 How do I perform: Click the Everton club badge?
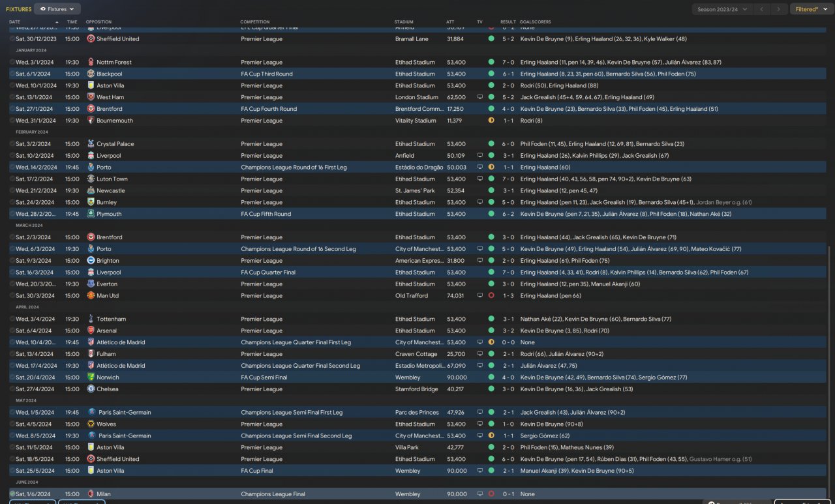(x=91, y=284)
